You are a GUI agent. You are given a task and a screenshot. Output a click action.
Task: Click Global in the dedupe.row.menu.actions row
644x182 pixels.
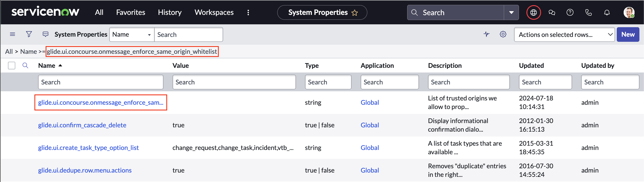click(x=370, y=170)
